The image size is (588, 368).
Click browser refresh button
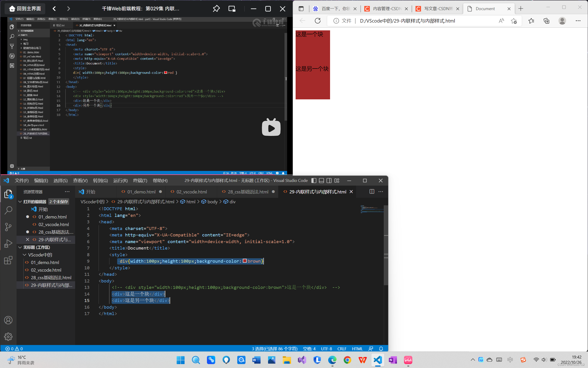[x=318, y=21]
